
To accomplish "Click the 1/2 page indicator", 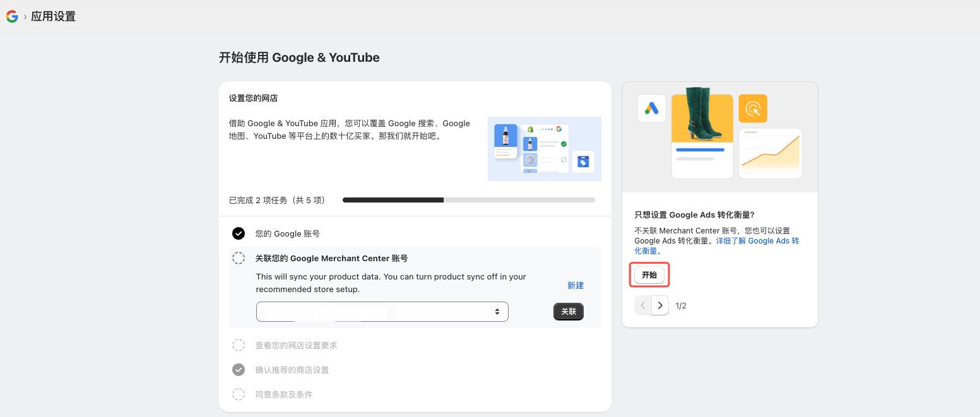I will click(x=681, y=306).
